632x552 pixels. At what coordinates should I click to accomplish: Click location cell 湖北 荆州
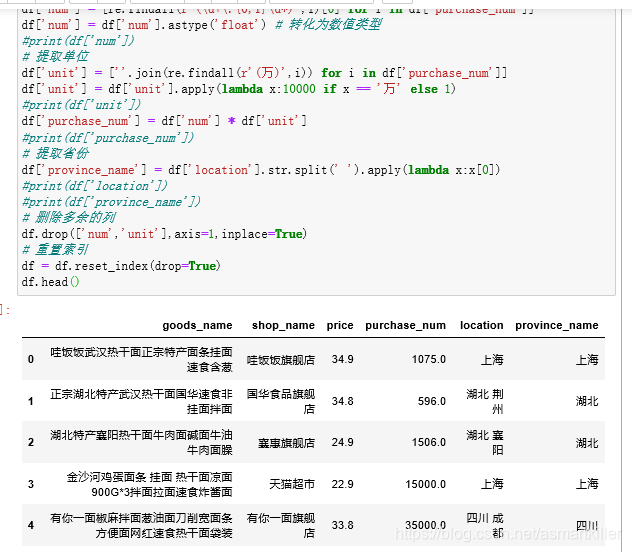[485, 401]
